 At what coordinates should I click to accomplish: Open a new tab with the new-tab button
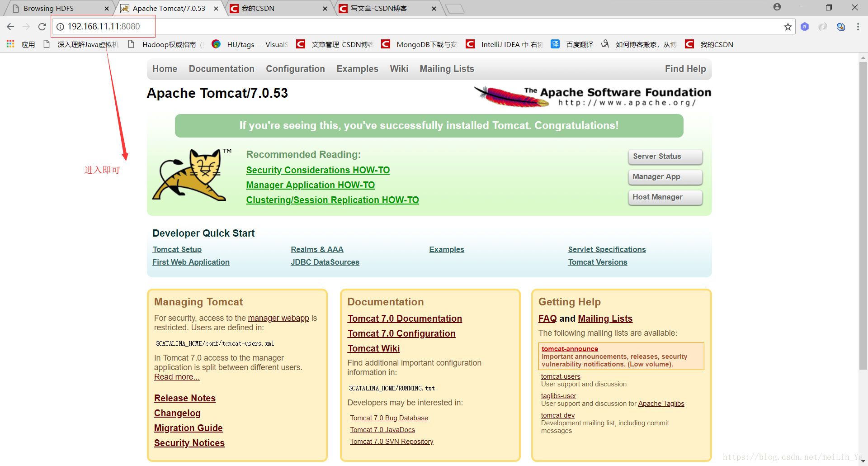pyautogui.click(x=455, y=9)
